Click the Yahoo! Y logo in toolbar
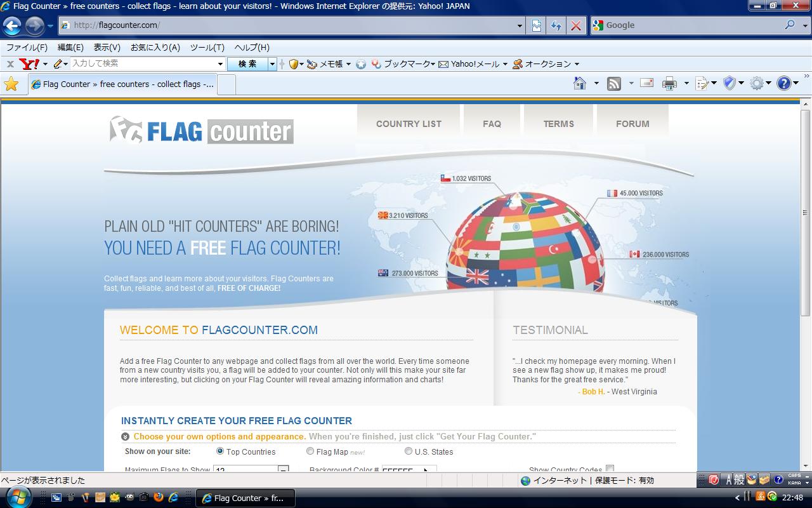The height and width of the screenshot is (508, 812). [29, 63]
